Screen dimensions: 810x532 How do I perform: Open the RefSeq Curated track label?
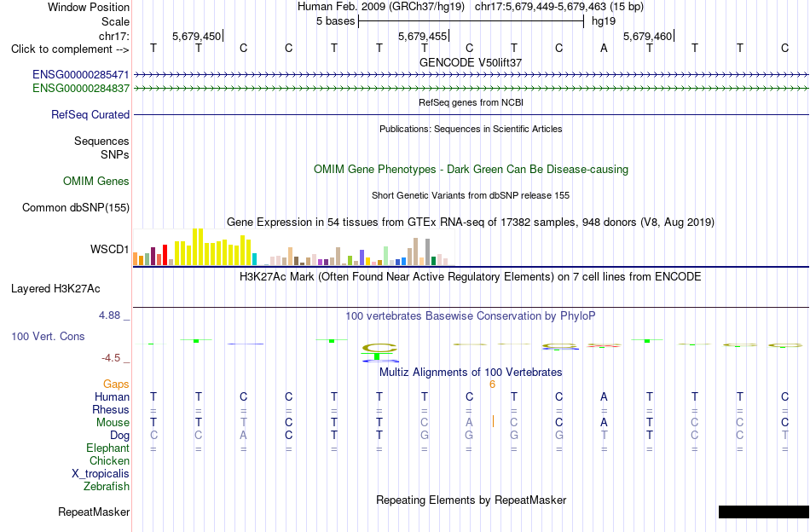click(x=90, y=114)
